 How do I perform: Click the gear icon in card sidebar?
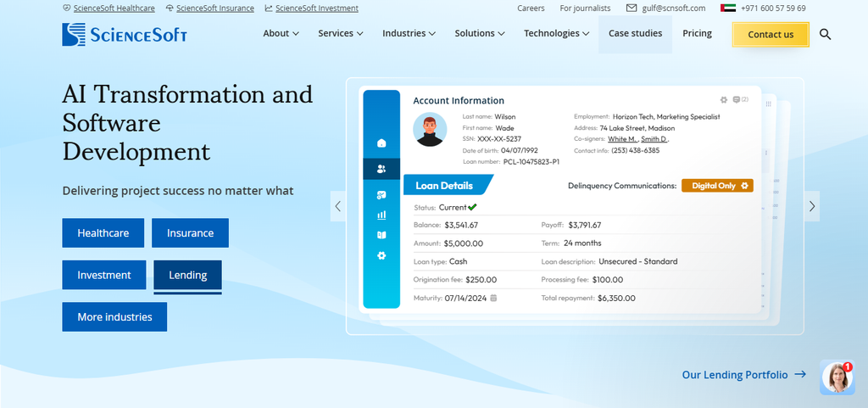coord(381,256)
